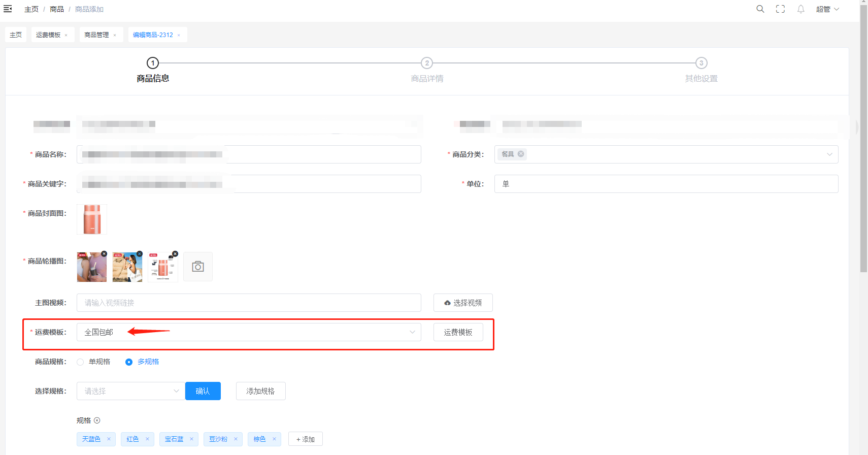868x455 pixels.
Task: Expand the 商品分类 dropdown arrow
Action: click(x=829, y=154)
